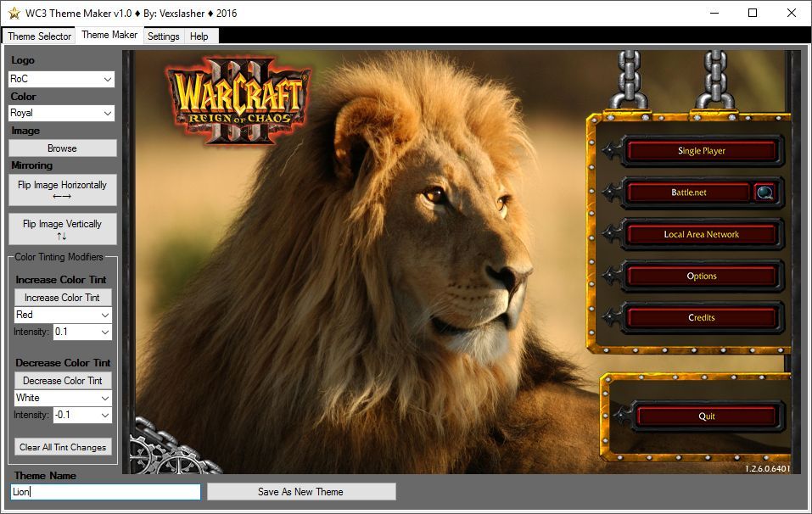The width and height of the screenshot is (812, 514).
Task: Open the Logo dropdown showing RoC
Action: [62, 79]
